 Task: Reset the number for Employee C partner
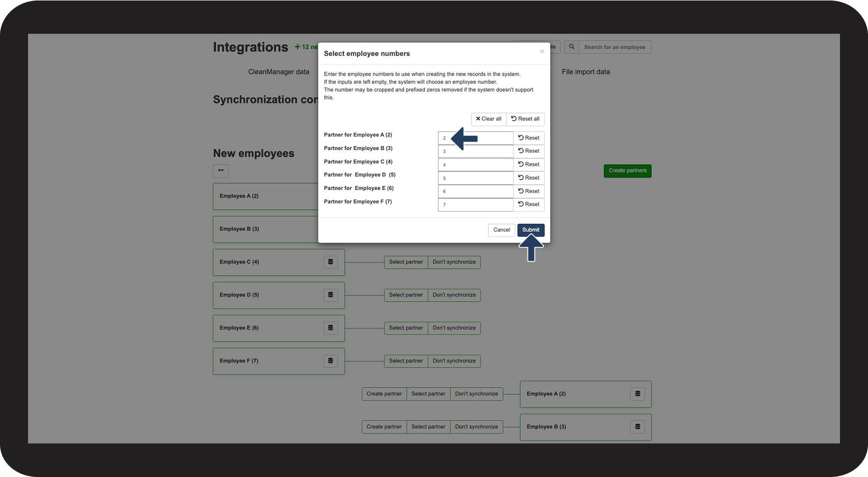click(x=529, y=165)
